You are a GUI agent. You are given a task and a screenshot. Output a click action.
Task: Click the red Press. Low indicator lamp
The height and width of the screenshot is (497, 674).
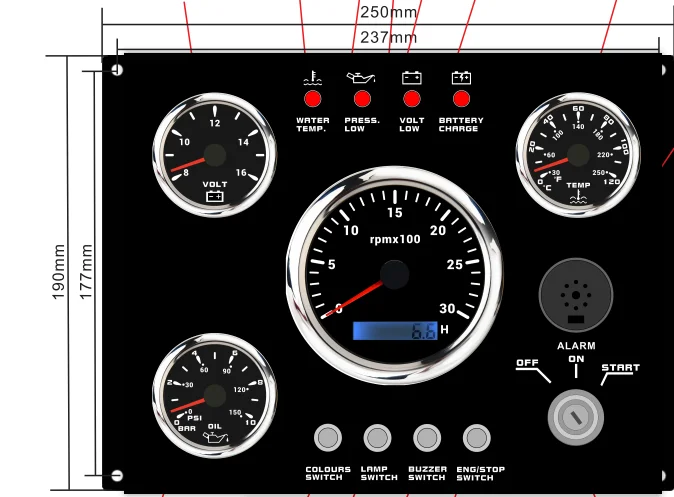pos(362,99)
